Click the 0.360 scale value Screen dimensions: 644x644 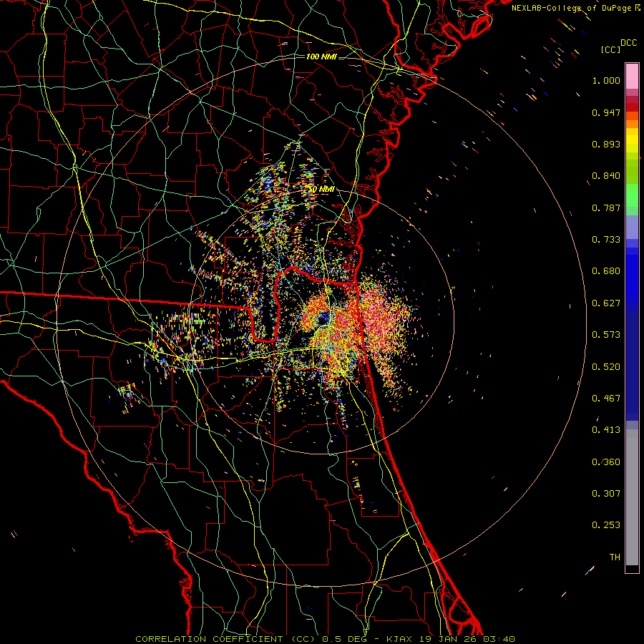tap(606, 462)
